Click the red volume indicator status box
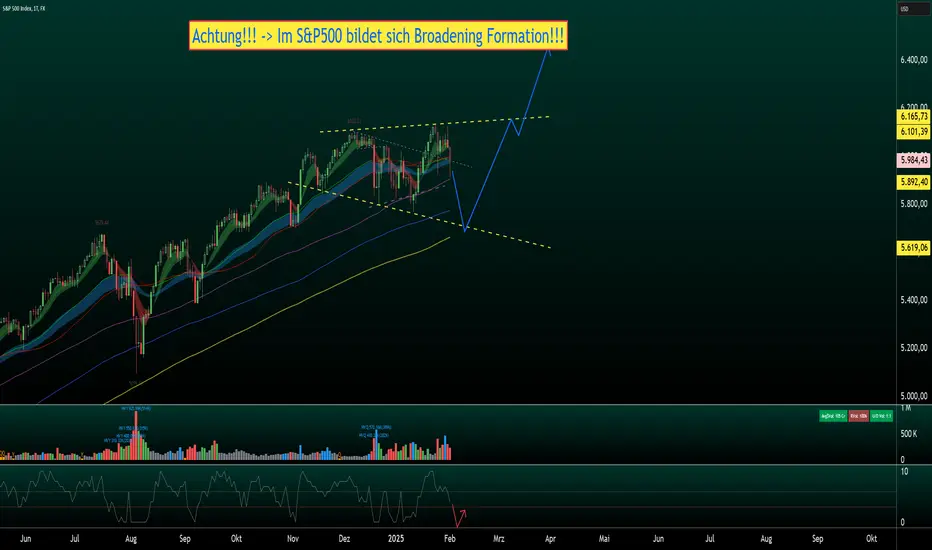 click(858, 416)
